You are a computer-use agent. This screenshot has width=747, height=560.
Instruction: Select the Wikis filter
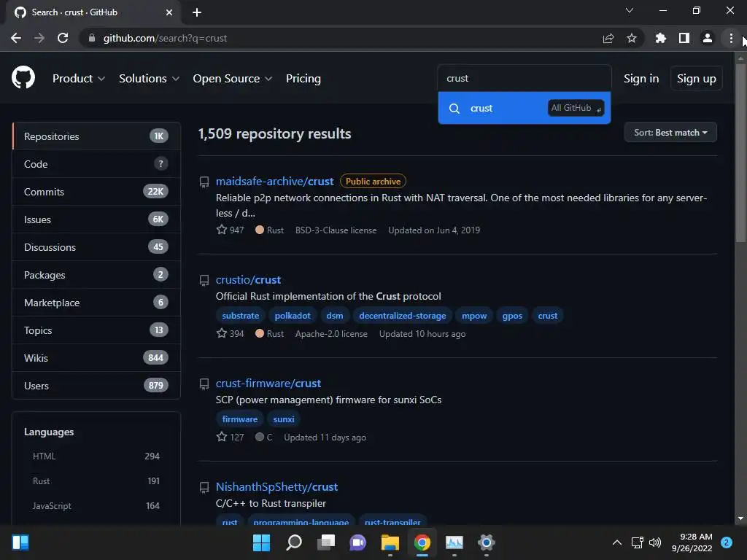coord(96,357)
